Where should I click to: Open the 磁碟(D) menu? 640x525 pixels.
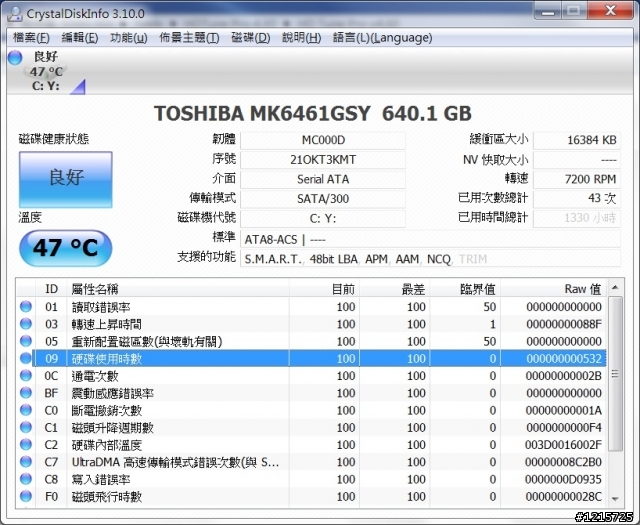point(251,38)
